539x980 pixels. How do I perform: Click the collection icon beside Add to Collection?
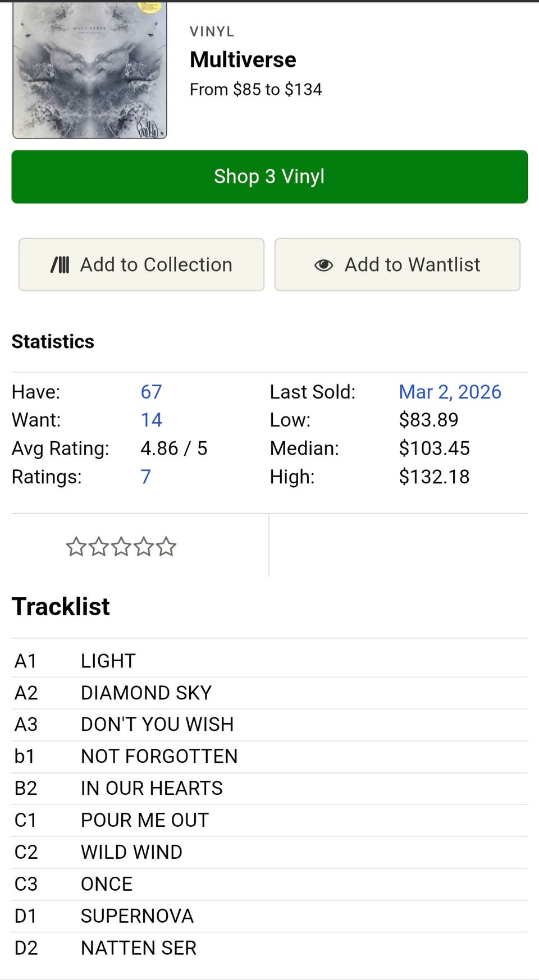60,264
